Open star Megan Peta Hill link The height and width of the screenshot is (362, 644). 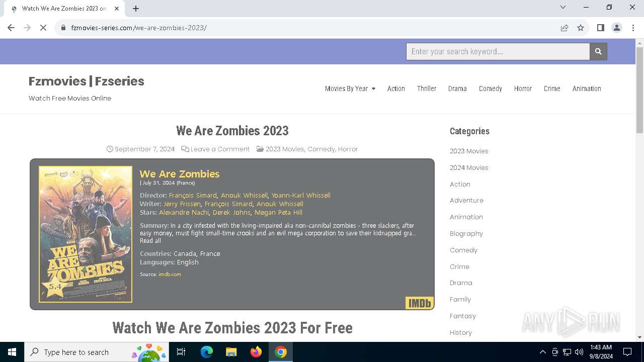coord(278,212)
